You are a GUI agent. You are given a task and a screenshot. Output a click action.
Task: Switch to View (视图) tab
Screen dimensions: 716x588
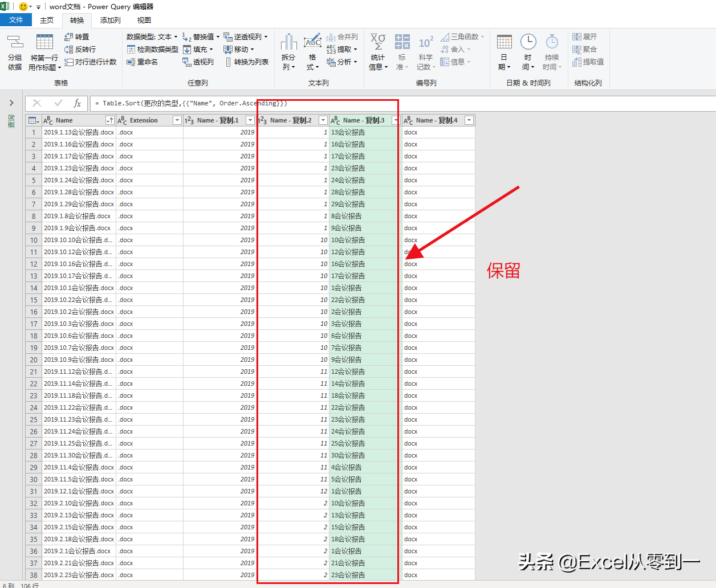click(x=144, y=20)
